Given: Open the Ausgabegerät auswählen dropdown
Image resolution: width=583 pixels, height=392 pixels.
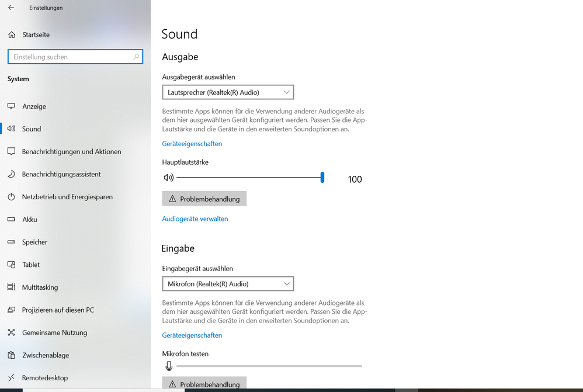Looking at the screenshot, I should (228, 92).
